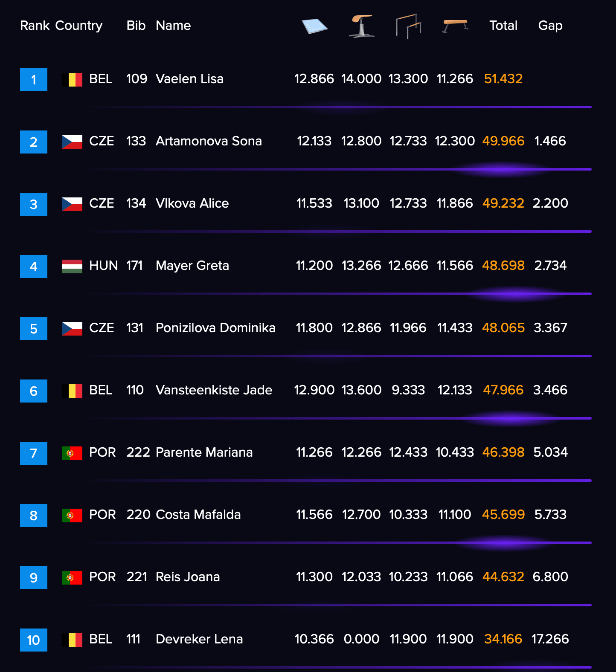The width and height of the screenshot is (616, 672).
Task: Click Reis Joana's total 44.632
Action: pos(503,577)
